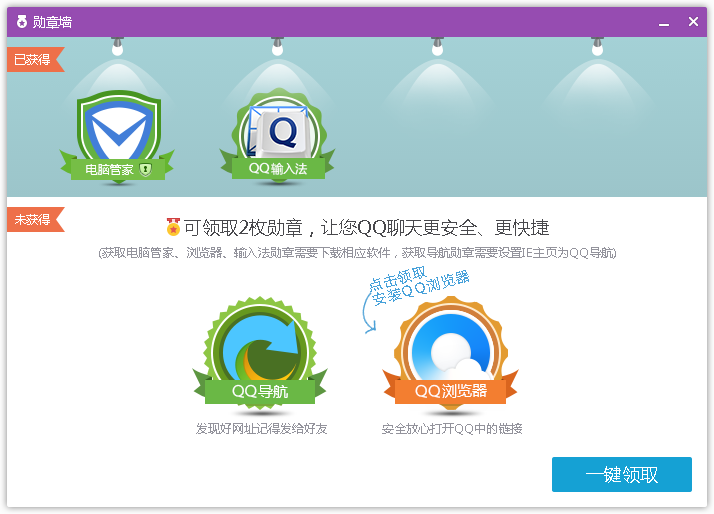Click the QQ输入法 keyboard badge
Image resolution: width=714 pixels, height=514 pixels.
point(277,128)
